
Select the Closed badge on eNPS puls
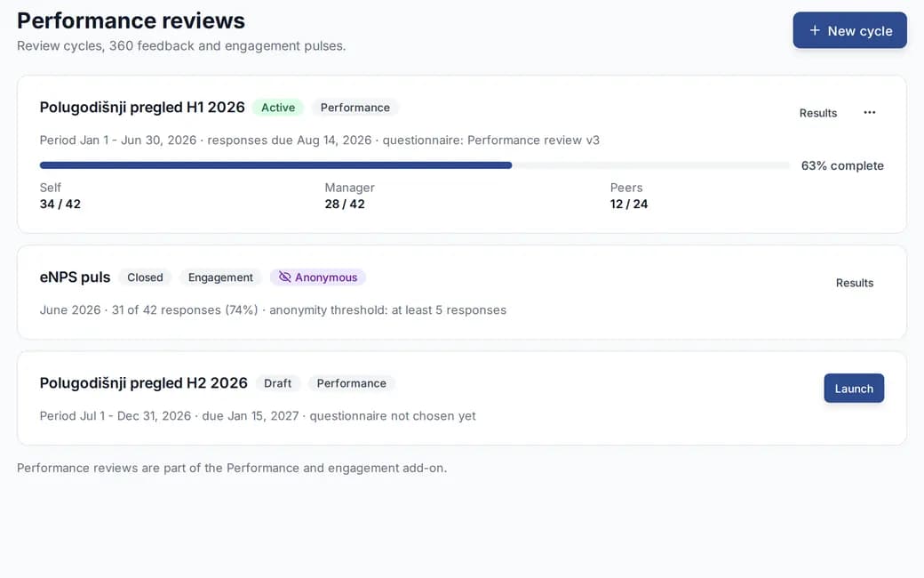[145, 277]
